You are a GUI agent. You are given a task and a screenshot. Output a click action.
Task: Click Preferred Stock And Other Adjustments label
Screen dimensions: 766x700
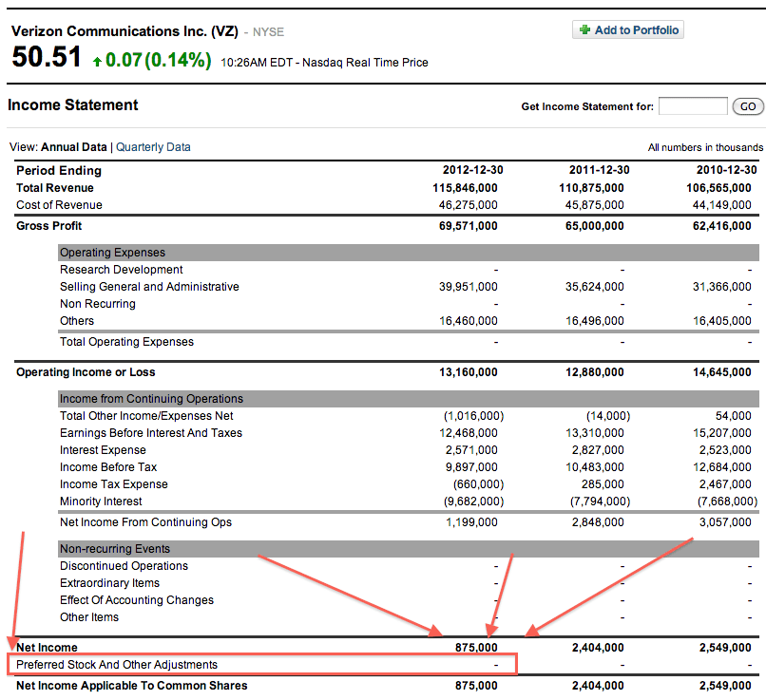(117, 665)
